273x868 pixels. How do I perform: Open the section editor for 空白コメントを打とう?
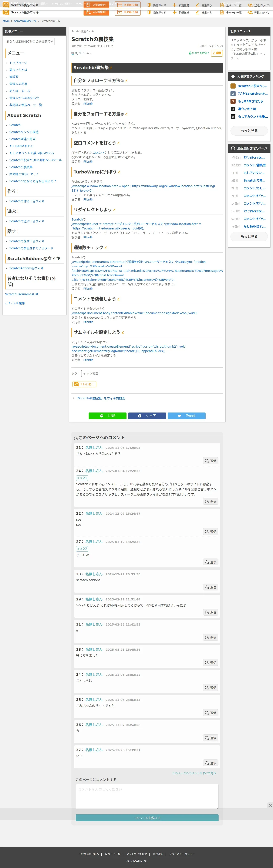pyautogui.click(x=118, y=143)
